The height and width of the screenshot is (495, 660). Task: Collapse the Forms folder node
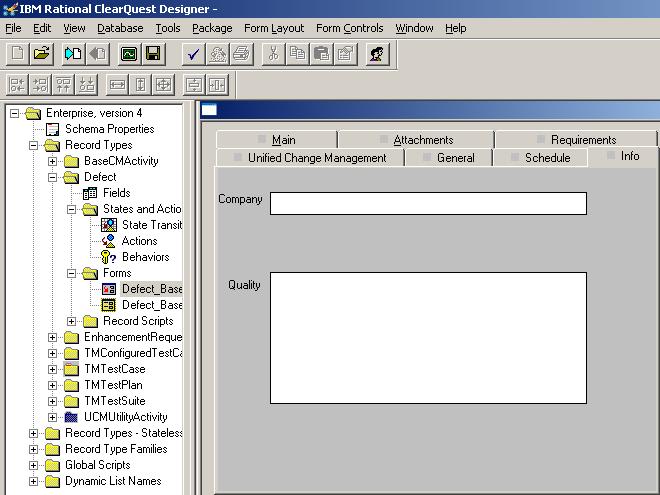[72, 273]
